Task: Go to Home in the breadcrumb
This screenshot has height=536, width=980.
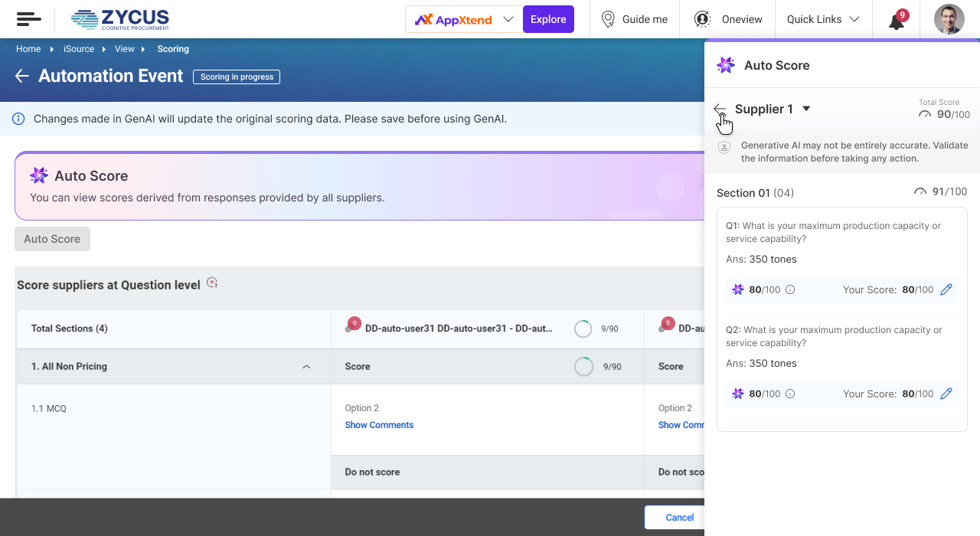Action: [x=28, y=49]
